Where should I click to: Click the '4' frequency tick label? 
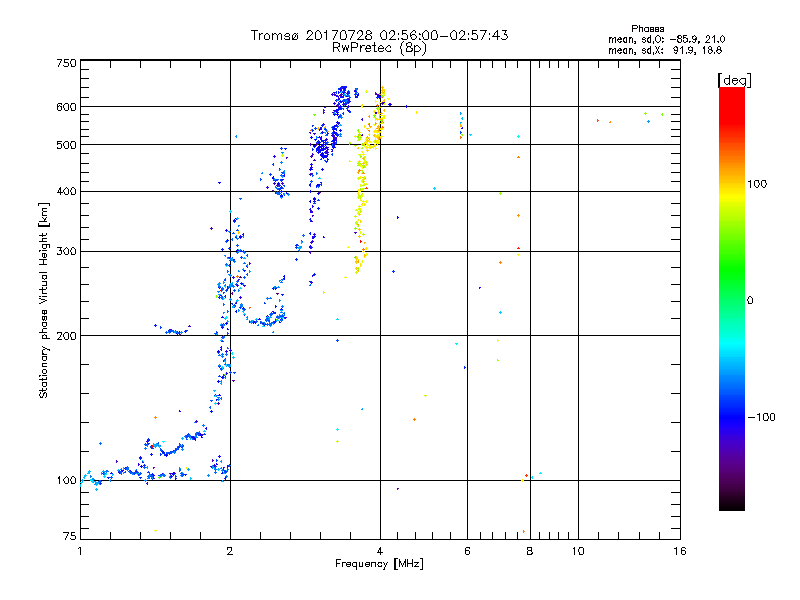(380, 551)
